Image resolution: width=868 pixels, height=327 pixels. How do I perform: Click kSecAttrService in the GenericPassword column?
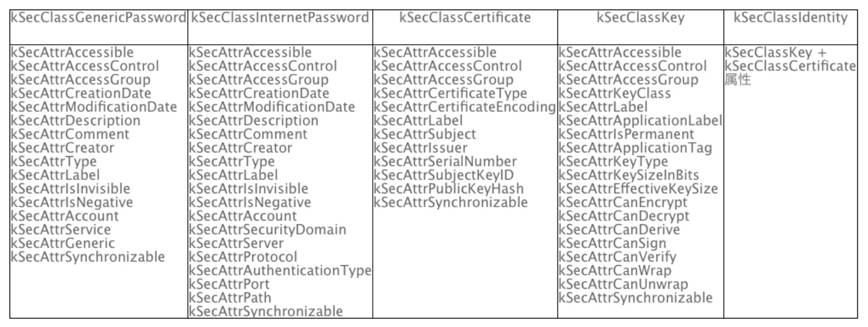(x=61, y=230)
